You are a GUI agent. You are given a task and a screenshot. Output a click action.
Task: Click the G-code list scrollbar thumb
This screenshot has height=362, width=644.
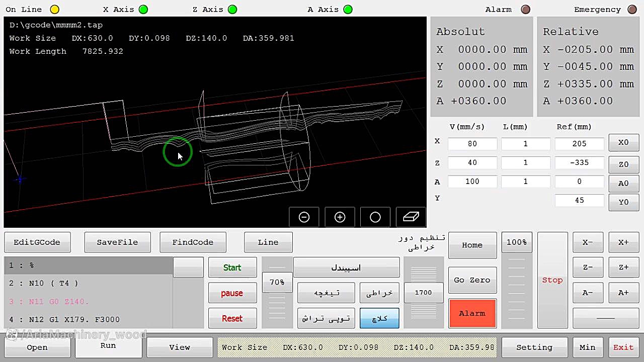point(188,267)
